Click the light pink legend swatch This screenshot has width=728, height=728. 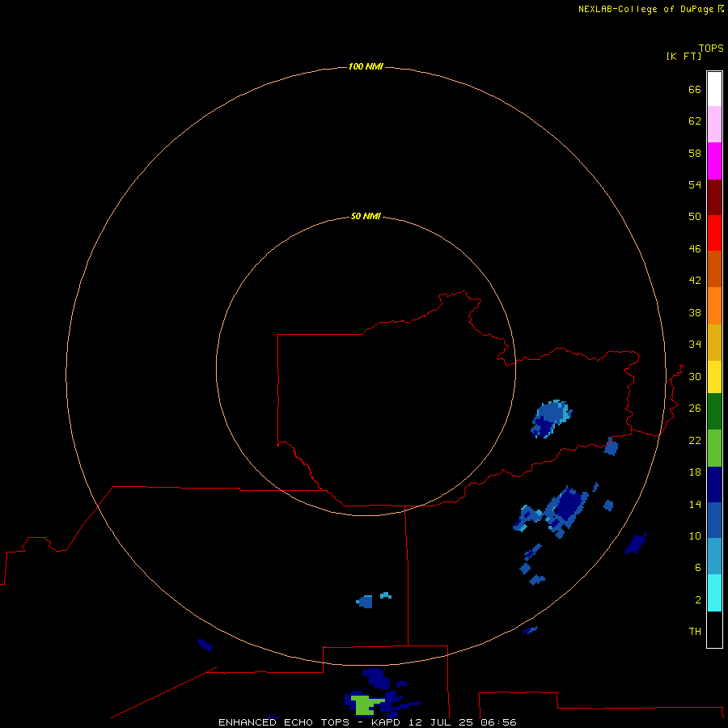[714, 125]
